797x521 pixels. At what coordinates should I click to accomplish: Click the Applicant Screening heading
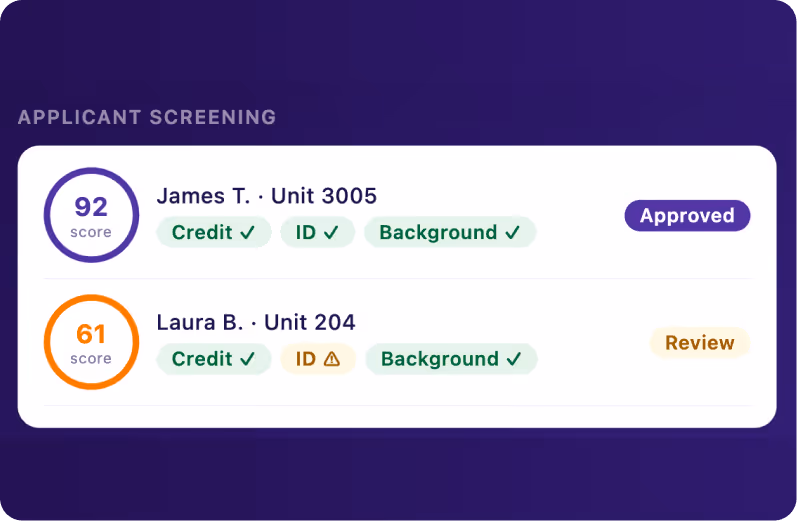click(x=147, y=117)
